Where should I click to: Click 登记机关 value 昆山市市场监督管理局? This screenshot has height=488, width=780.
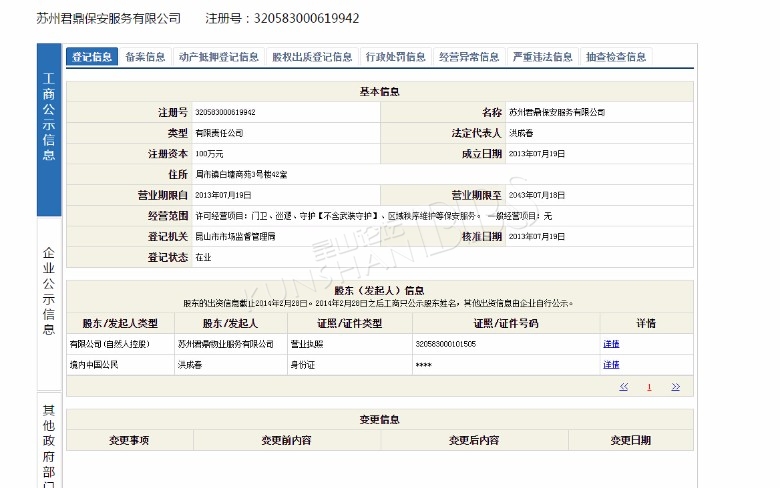235,237
